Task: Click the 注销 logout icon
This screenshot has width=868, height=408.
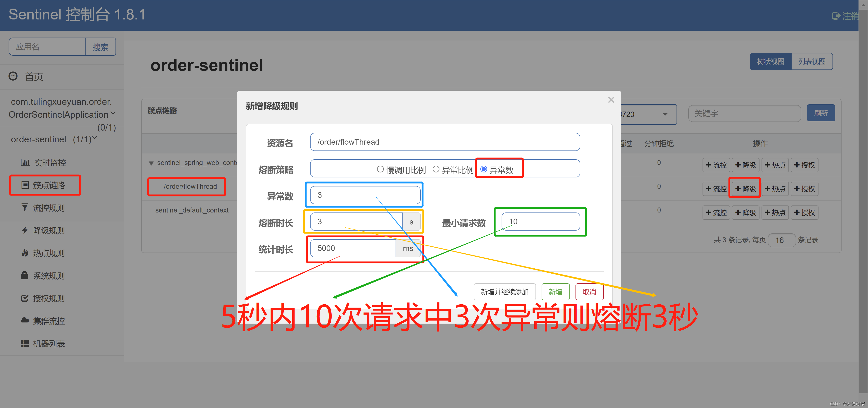Action: coord(836,16)
